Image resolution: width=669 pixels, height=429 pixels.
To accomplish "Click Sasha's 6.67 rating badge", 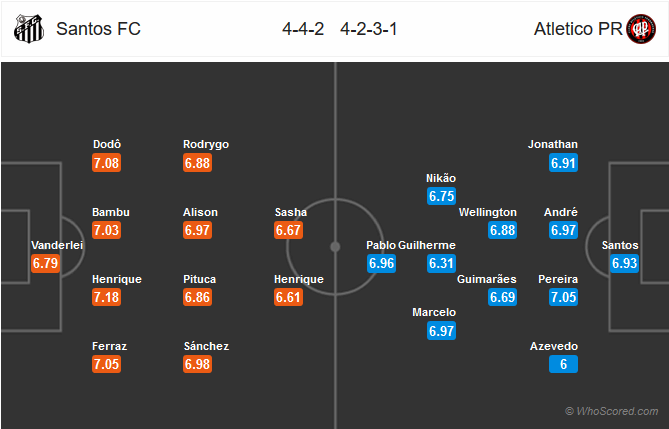I will (288, 230).
